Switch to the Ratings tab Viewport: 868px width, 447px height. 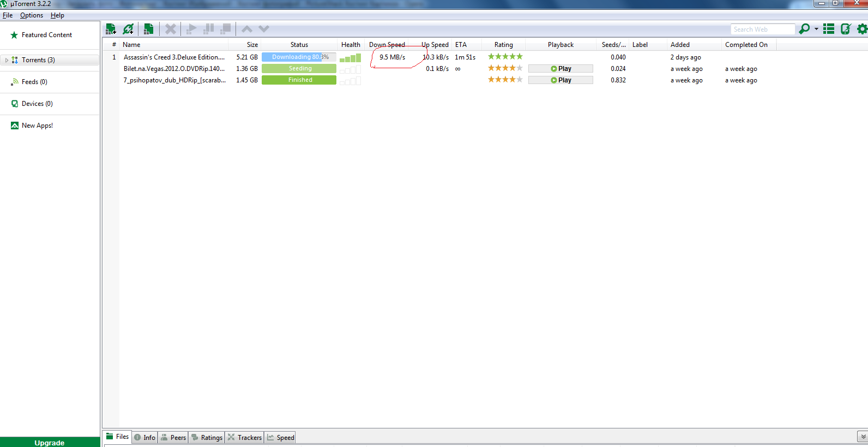(x=207, y=437)
